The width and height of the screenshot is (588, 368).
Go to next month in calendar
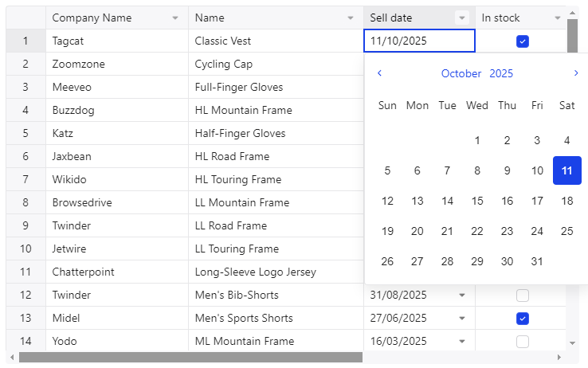(x=576, y=73)
